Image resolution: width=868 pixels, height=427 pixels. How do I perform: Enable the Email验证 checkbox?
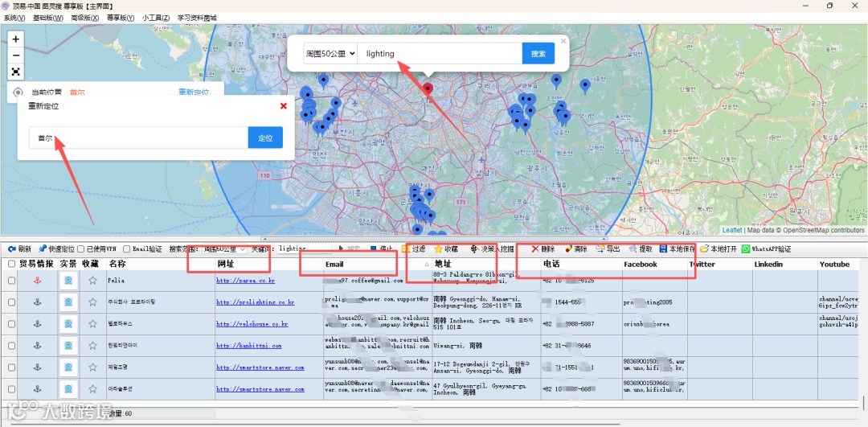(127, 249)
